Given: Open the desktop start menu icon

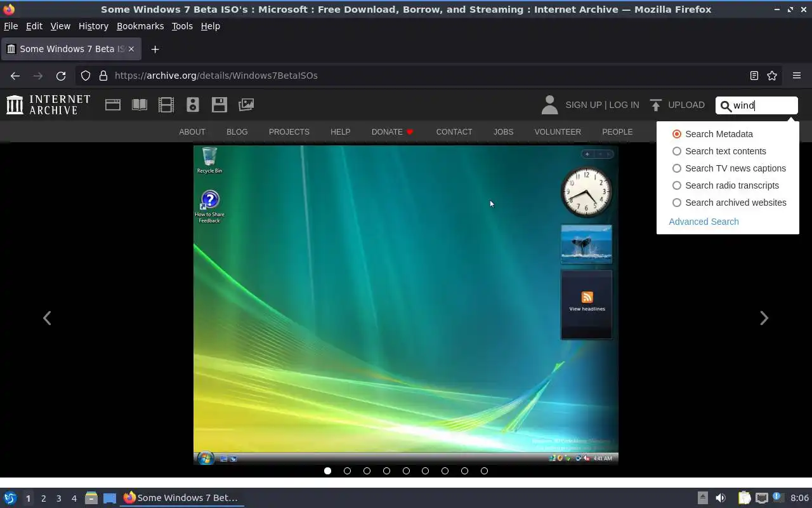Looking at the screenshot, I should coord(10,498).
